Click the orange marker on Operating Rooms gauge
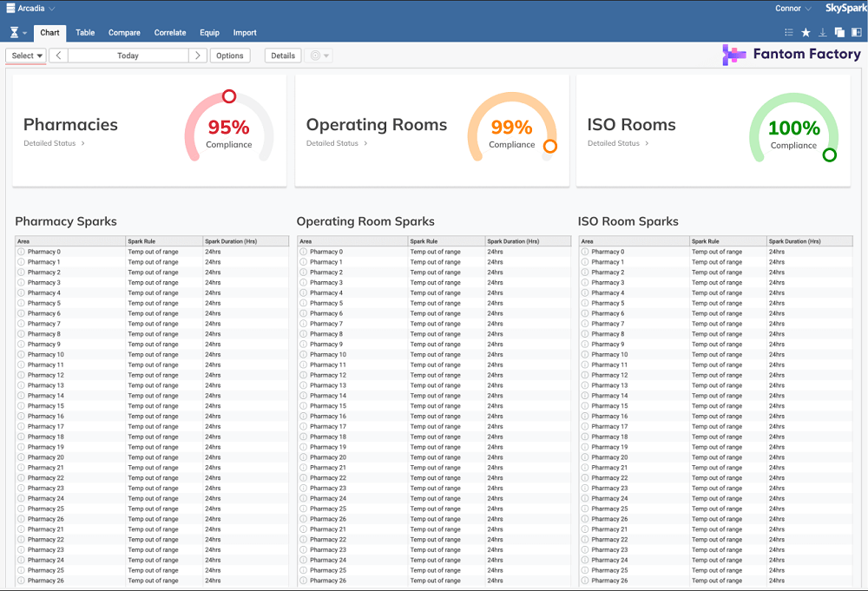This screenshot has width=868, height=591. [550, 146]
